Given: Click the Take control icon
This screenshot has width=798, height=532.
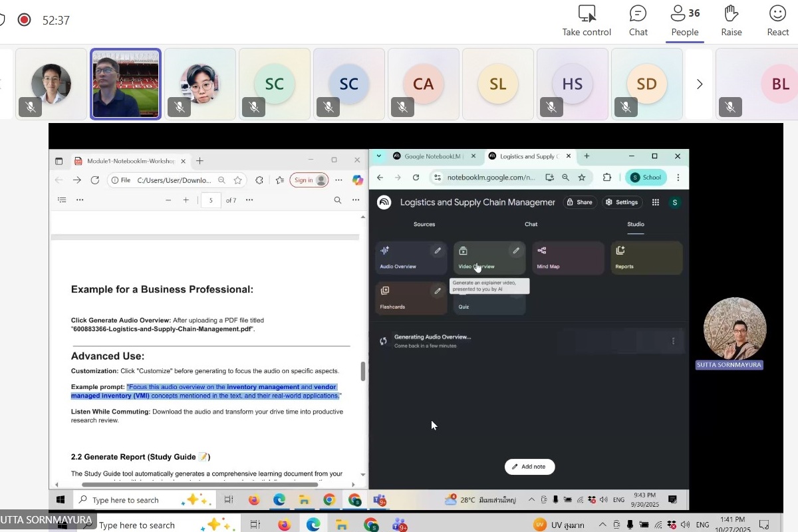Looking at the screenshot, I should (x=586, y=14).
